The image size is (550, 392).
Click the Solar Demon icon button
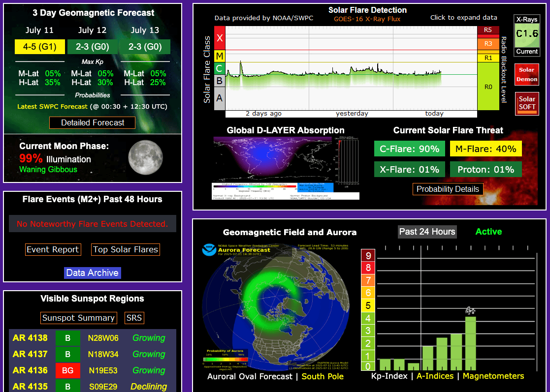tap(526, 75)
